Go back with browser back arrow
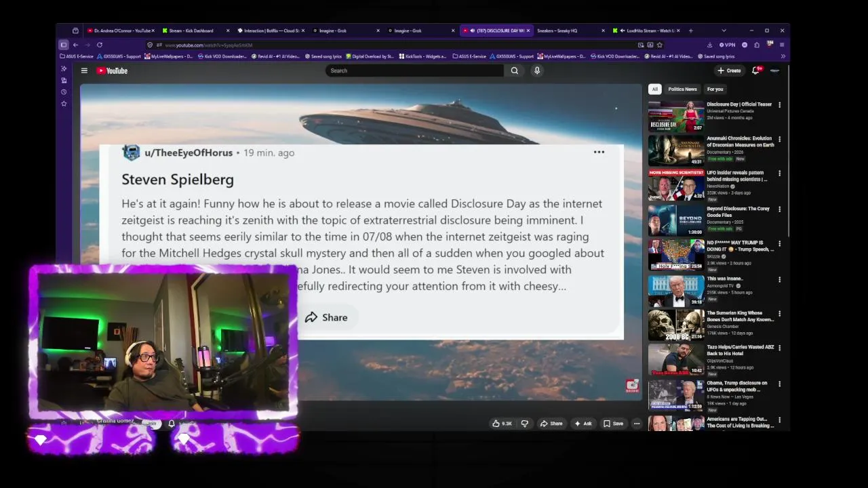Viewport: 868px width, 488px height. click(75, 45)
